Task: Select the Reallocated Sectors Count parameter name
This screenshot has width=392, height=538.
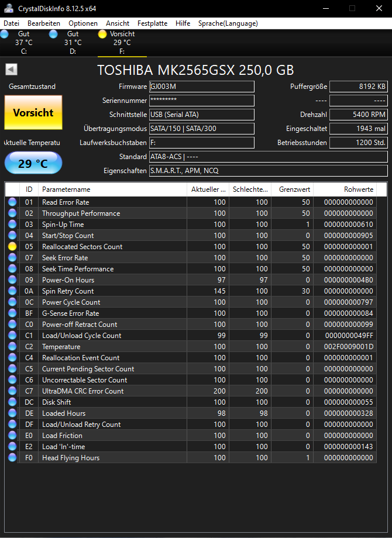Action: (x=82, y=247)
